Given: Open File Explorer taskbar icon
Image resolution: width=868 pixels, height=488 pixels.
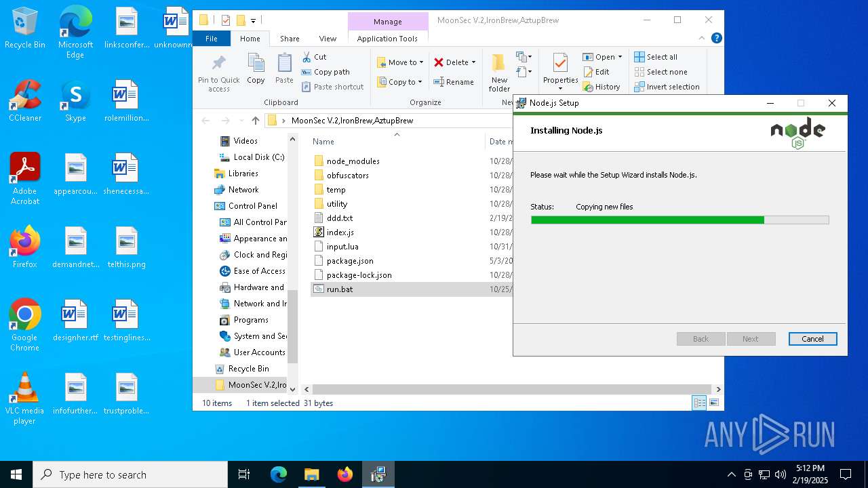Looking at the screenshot, I should coord(311,474).
